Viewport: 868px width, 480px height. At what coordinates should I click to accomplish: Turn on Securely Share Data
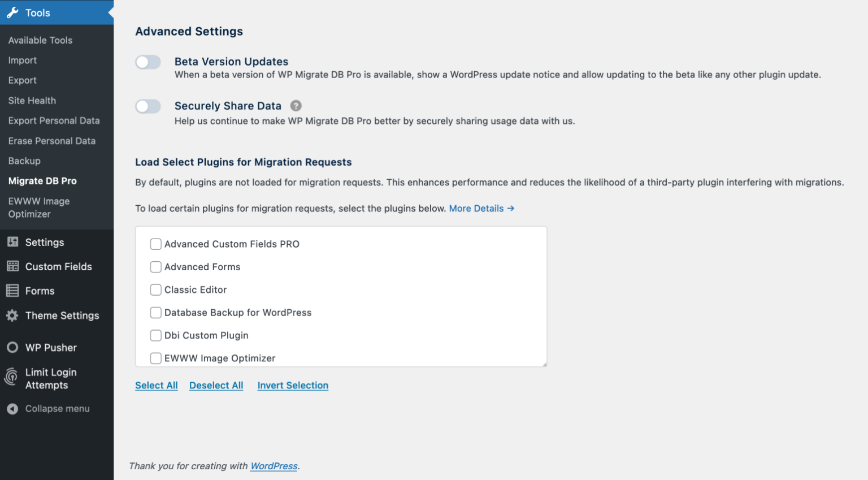pyautogui.click(x=147, y=106)
